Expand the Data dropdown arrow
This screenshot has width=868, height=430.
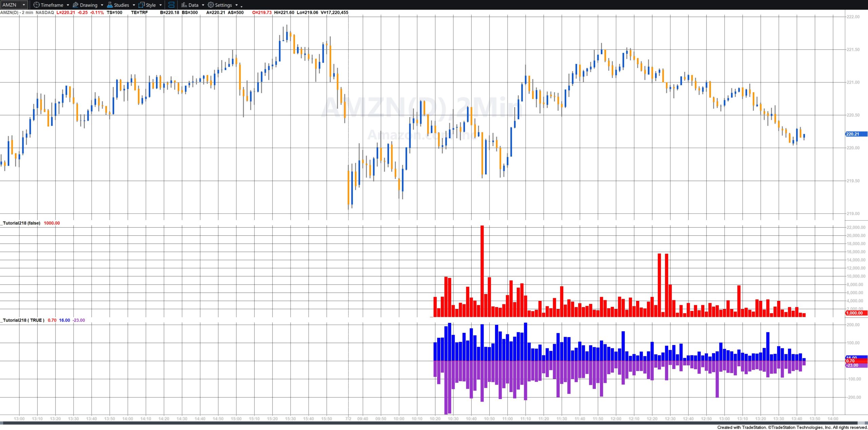203,5
